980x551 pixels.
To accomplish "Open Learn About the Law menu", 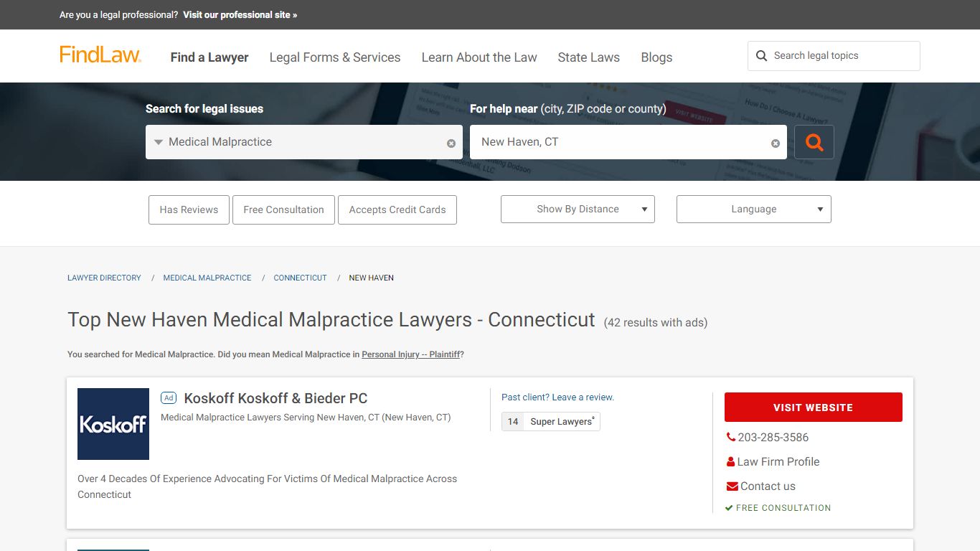I will click(479, 57).
